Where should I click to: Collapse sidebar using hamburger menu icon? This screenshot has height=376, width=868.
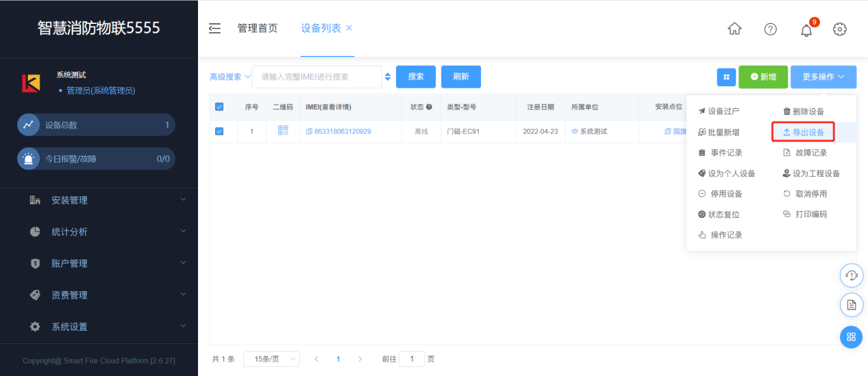click(x=215, y=28)
